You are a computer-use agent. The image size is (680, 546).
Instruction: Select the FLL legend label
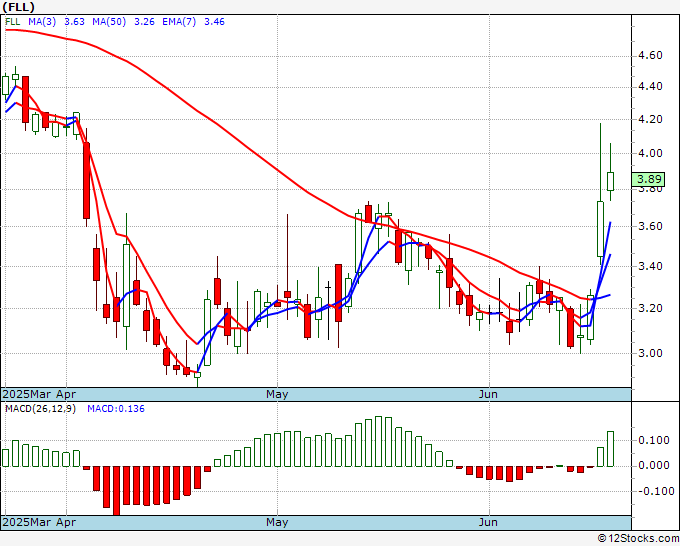pyautogui.click(x=13, y=22)
